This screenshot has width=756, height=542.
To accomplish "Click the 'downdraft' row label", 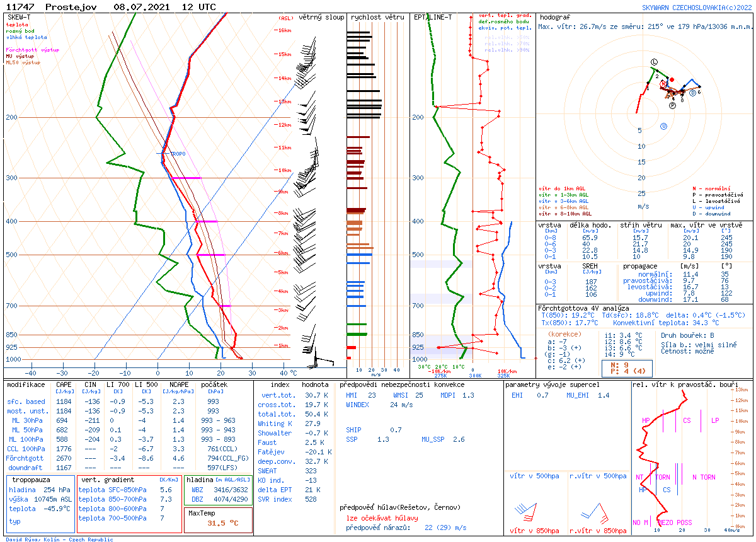I will click(x=26, y=468).
